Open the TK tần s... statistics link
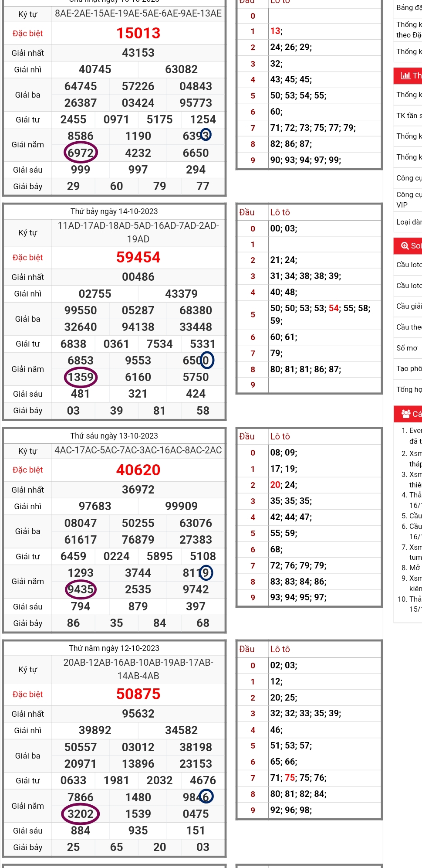This screenshot has height=868, width=422. [x=408, y=116]
